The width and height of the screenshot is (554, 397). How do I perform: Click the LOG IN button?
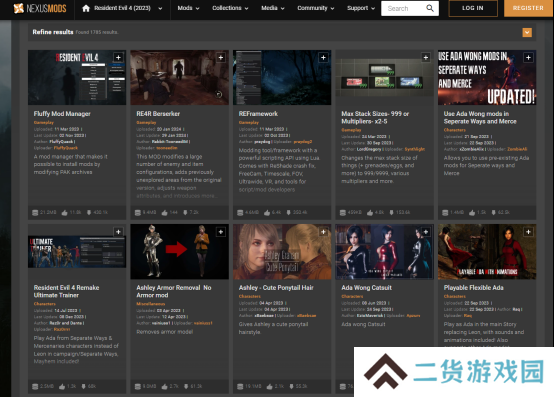(473, 8)
